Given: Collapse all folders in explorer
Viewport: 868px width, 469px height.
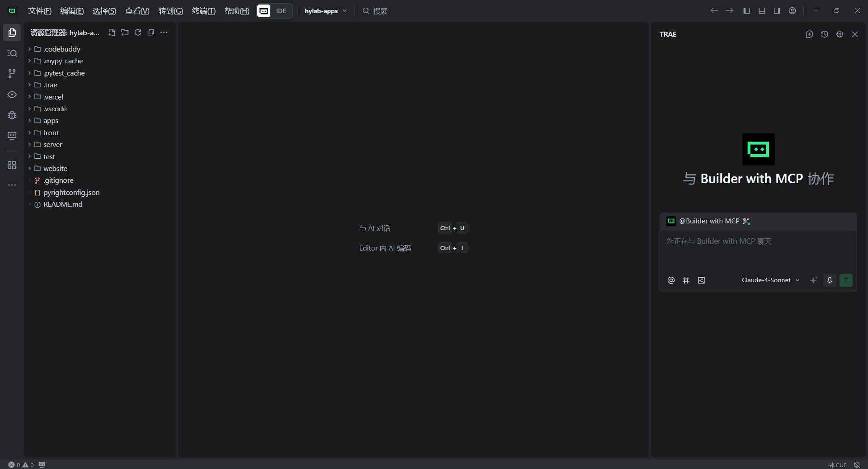Looking at the screenshot, I should (x=151, y=33).
